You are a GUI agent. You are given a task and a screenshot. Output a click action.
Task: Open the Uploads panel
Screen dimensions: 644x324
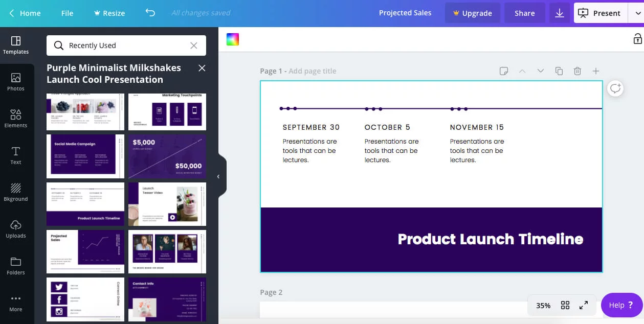(16, 228)
